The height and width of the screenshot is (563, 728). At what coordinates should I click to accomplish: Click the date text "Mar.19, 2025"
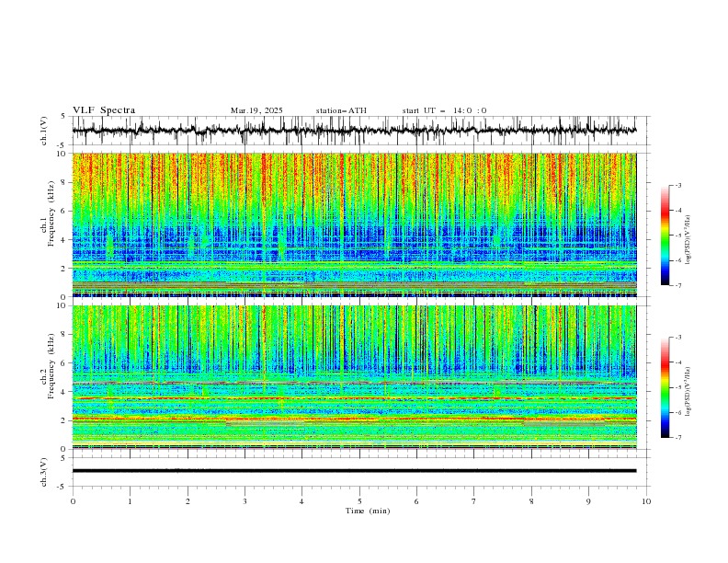[x=256, y=110]
